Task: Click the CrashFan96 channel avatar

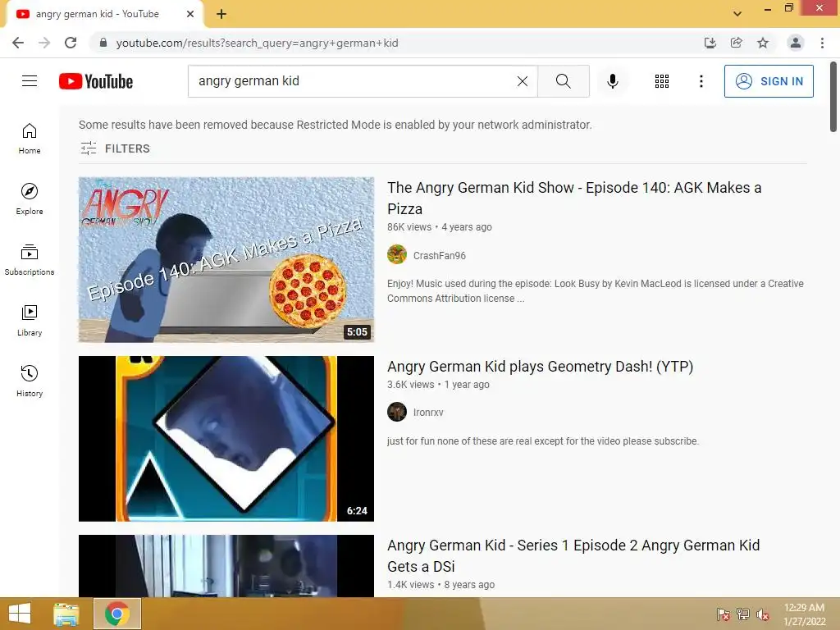Action: pos(397,254)
